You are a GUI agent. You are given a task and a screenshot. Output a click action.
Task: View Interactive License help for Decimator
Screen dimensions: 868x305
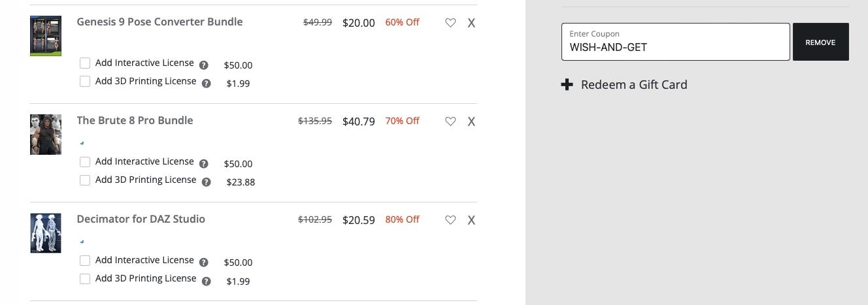pos(204,263)
